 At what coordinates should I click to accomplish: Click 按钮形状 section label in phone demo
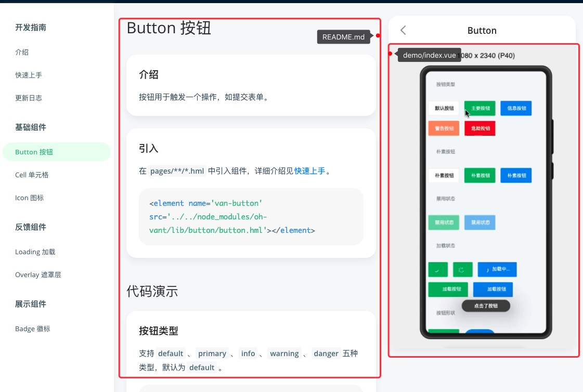coord(445,313)
